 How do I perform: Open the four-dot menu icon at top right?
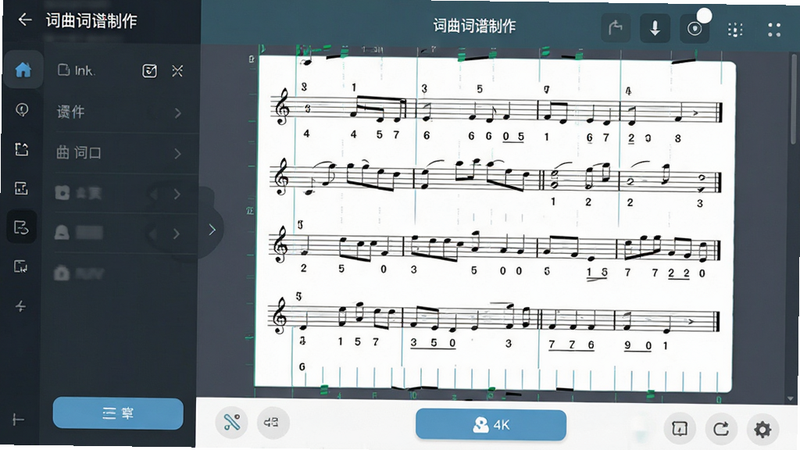click(774, 30)
